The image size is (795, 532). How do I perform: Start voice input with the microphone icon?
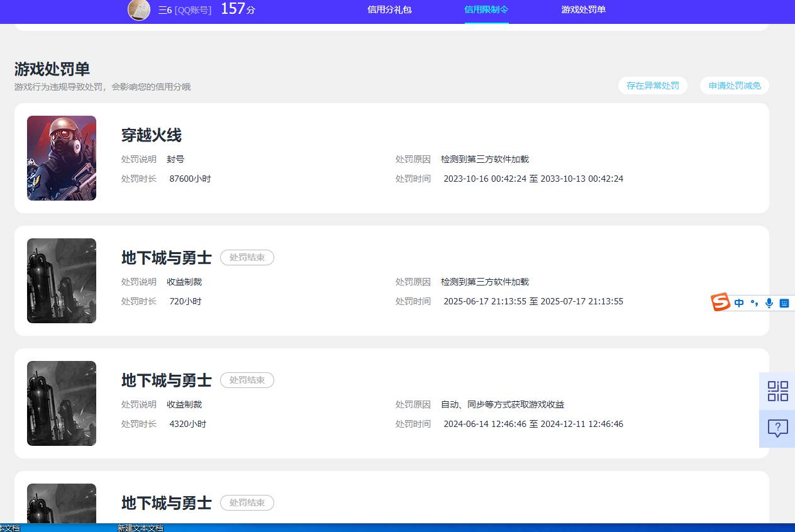[769, 302]
